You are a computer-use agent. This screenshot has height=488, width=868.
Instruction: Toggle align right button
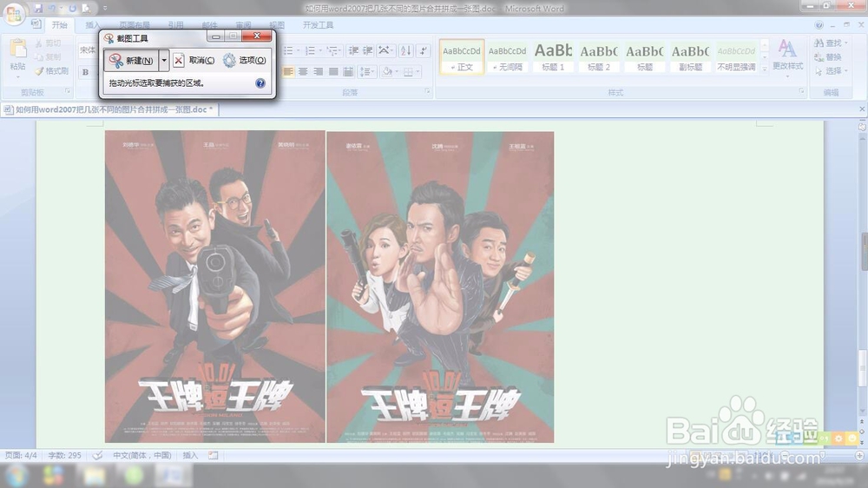pyautogui.click(x=318, y=71)
